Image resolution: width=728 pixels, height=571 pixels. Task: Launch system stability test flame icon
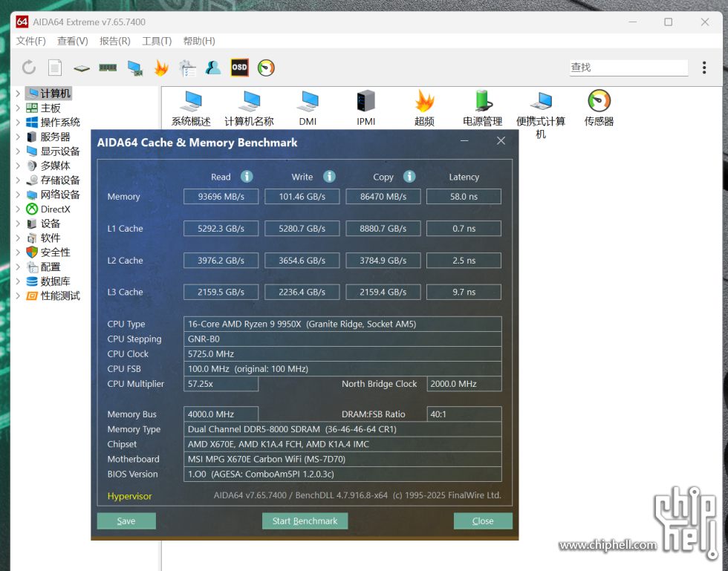pyautogui.click(x=161, y=68)
